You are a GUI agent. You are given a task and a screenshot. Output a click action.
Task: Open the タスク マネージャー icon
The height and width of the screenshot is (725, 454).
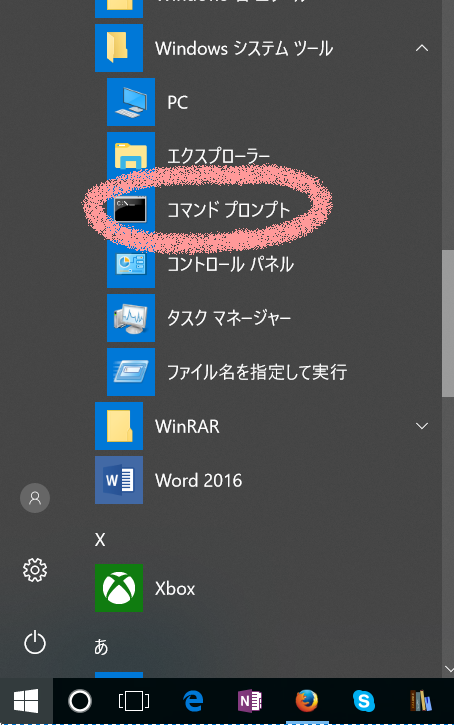coord(131,318)
